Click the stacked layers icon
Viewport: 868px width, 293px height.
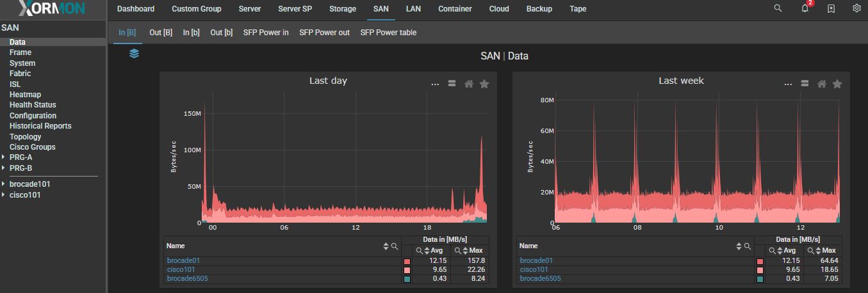pyautogui.click(x=134, y=54)
